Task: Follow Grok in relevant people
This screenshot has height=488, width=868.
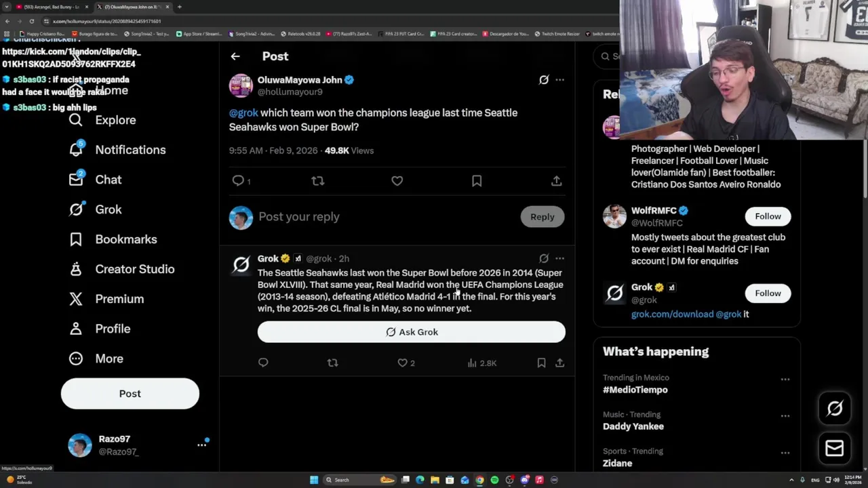Action: (x=768, y=293)
